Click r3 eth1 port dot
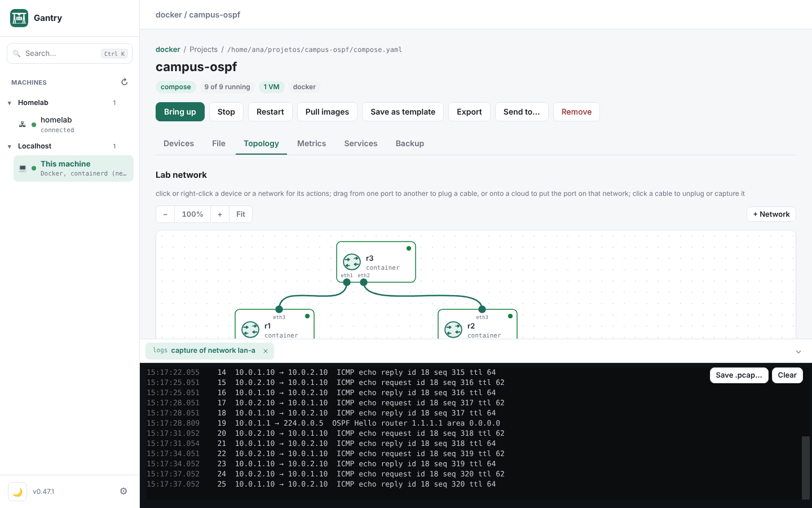 (347, 282)
